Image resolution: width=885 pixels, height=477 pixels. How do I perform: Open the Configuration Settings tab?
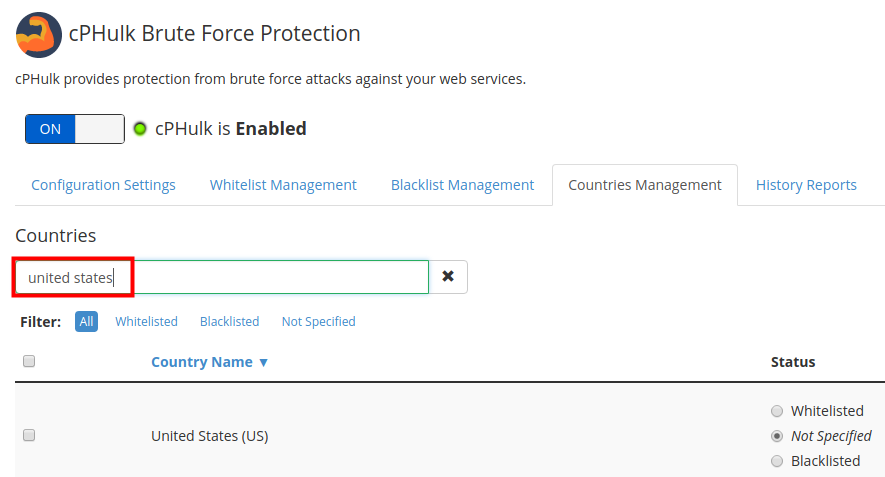tap(103, 185)
